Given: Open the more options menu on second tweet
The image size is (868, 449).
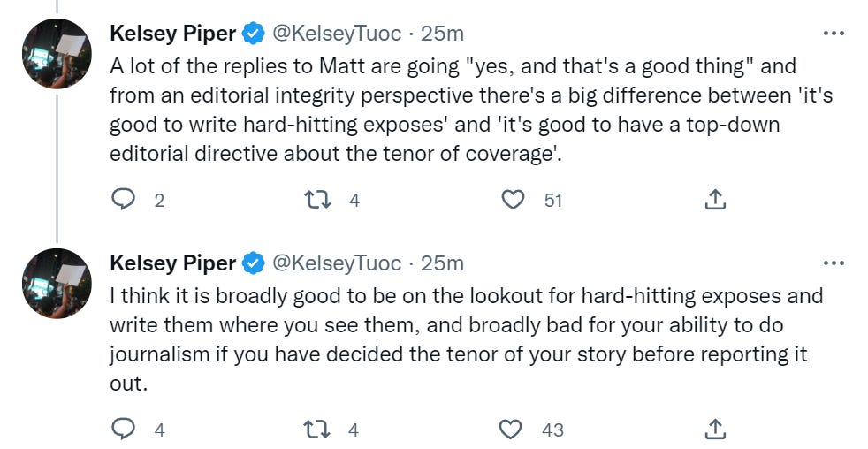Looking at the screenshot, I should click(834, 263).
